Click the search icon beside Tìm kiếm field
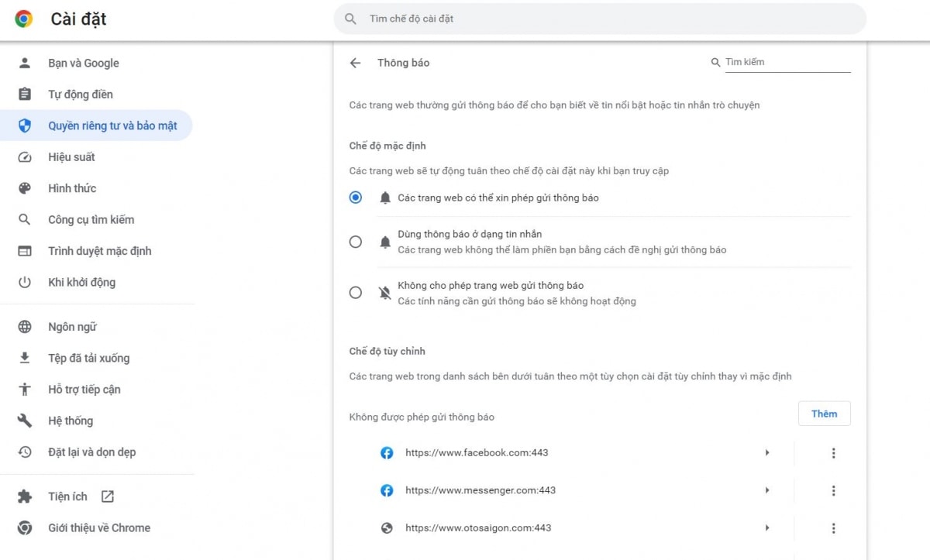The image size is (930, 560). coord(716,62)
